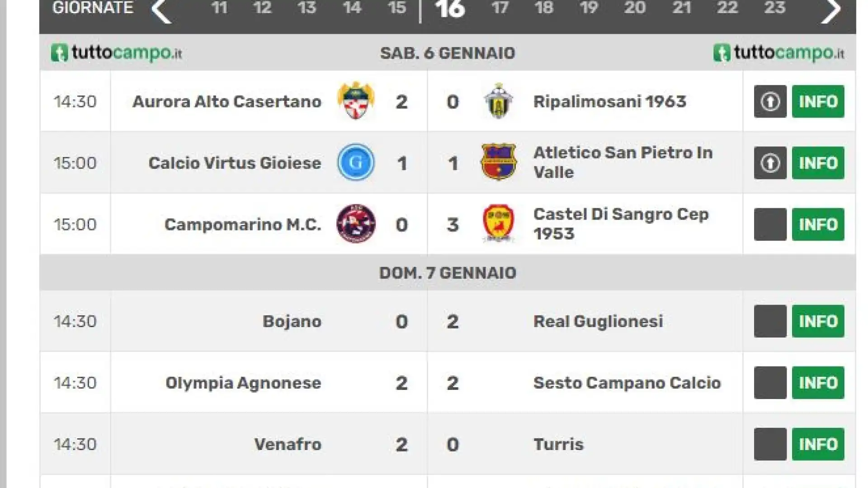Click Calcio Virtus Gioiese blue G logo

pyautogui.click(x=356, y=162)
